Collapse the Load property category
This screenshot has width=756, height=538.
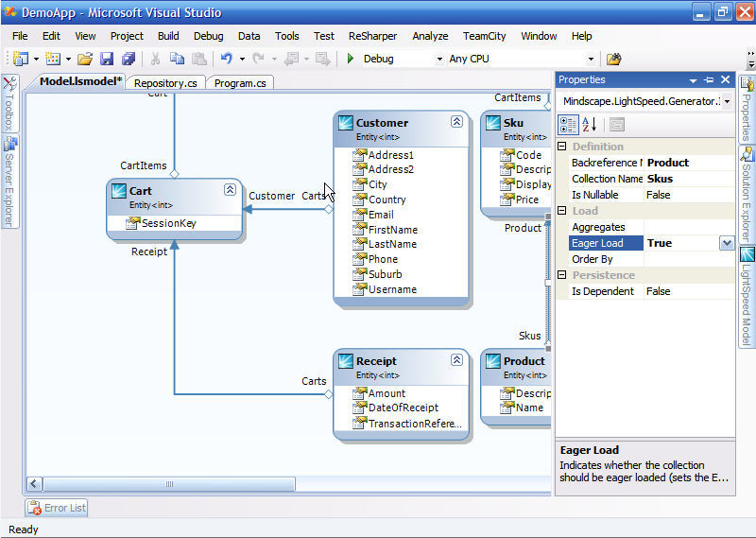(561, 210)
